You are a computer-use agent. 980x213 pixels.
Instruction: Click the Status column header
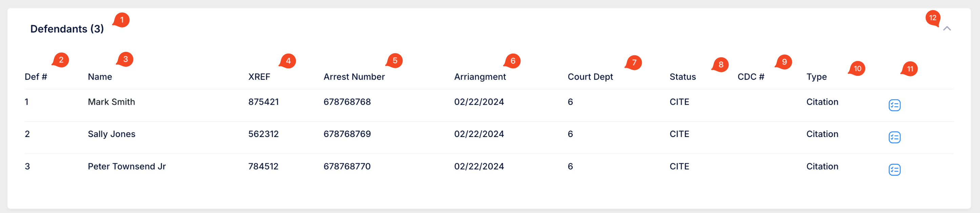[x=682, y=77]
